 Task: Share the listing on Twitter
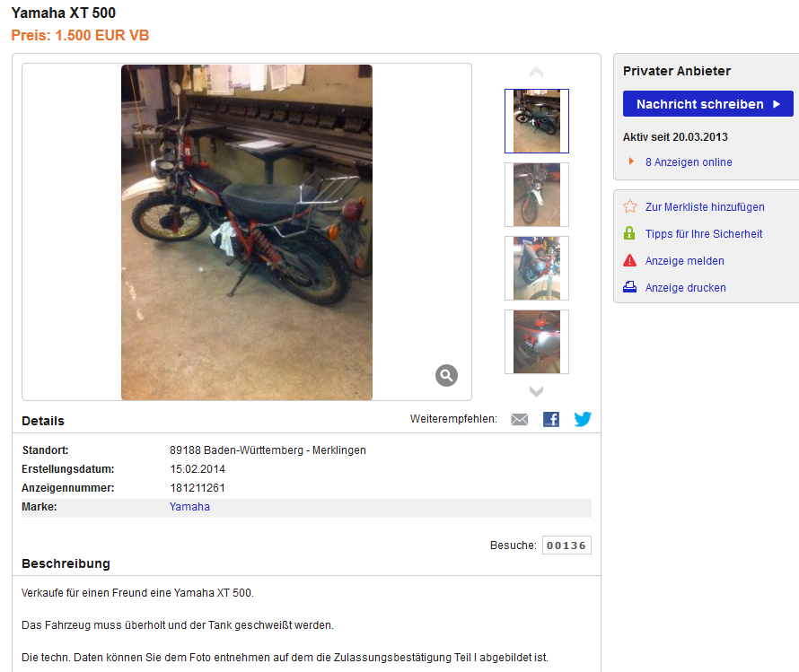click(583, 419)
